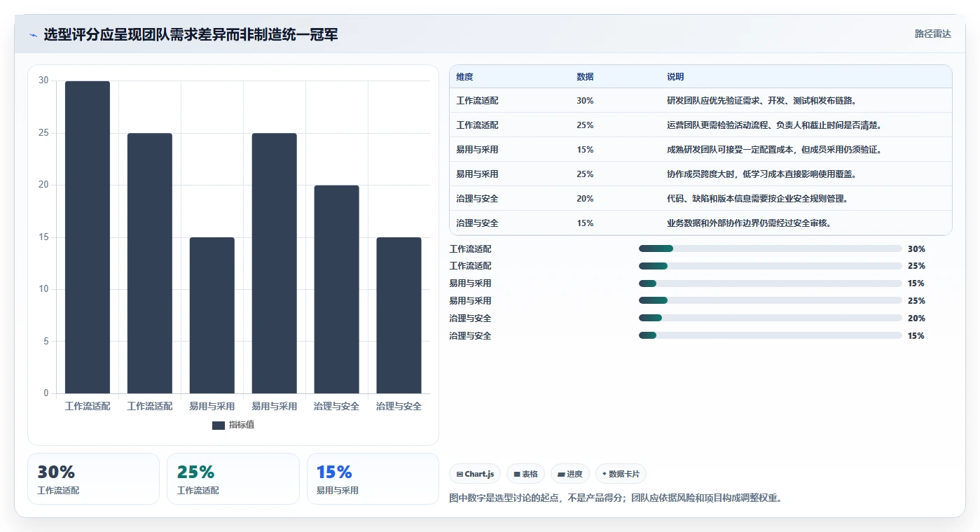Click the 数据卡片 chip
This screenshot has height=532, width=980.
pyautogui.click(x=621, y=474)
